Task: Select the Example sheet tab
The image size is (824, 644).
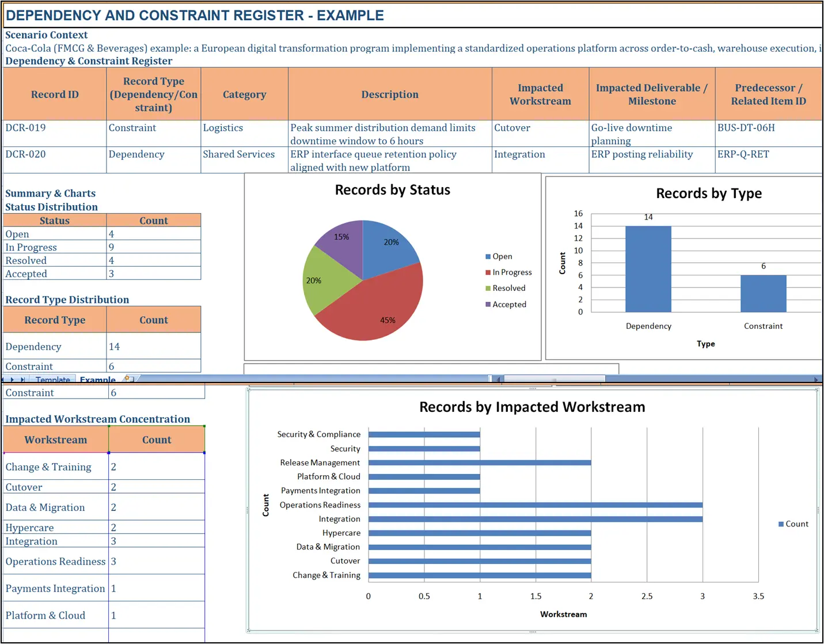Action: (98, 380)
